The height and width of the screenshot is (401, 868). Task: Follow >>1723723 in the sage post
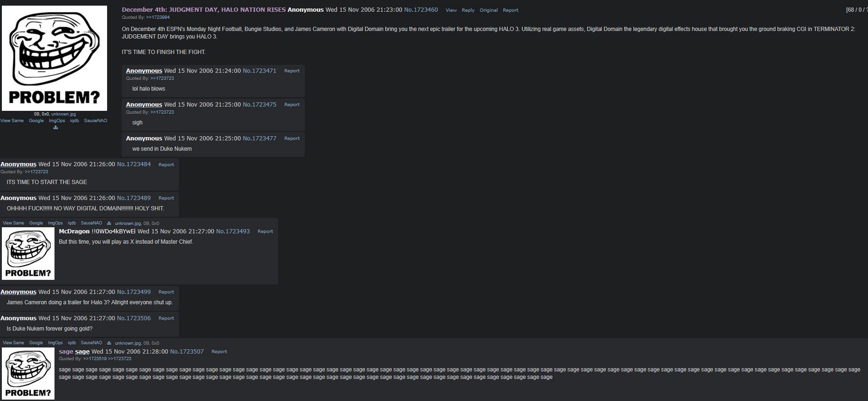click(120, 359)
